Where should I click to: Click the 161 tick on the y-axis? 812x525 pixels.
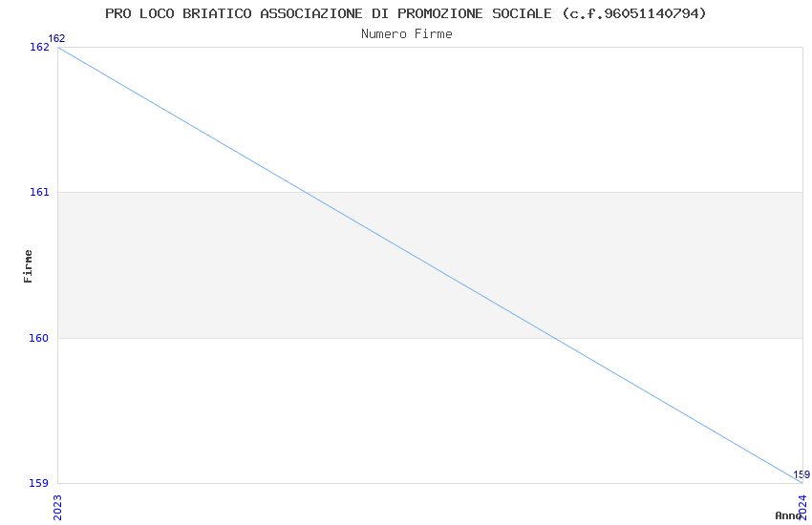pos(39,192)
